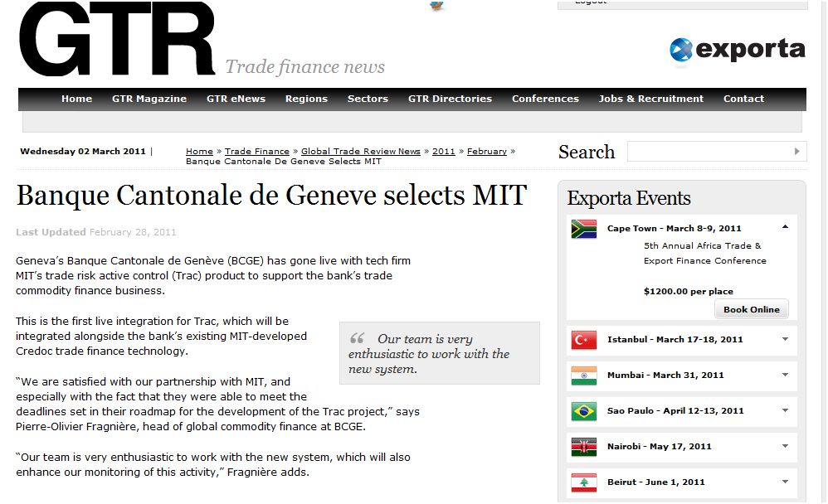Click the Trade finance news tagline
Image resolution: width=828 pixels, height=504 pixels.
click(x=304, y=67)
